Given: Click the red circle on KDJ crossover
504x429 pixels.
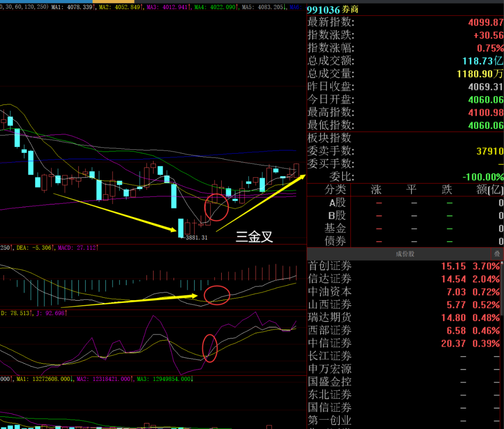Looking at the screenshot, I should point(210,348).
